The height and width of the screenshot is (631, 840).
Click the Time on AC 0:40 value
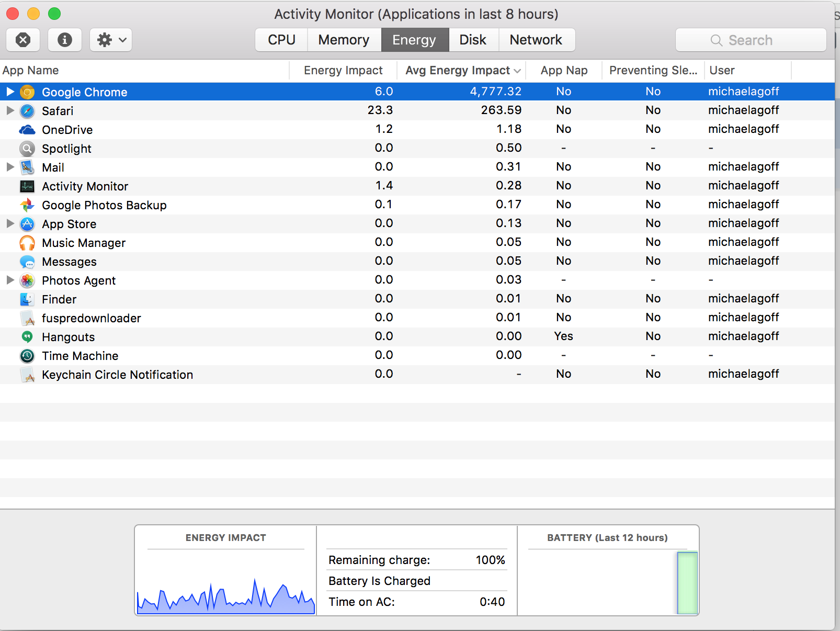click(492, 602)
